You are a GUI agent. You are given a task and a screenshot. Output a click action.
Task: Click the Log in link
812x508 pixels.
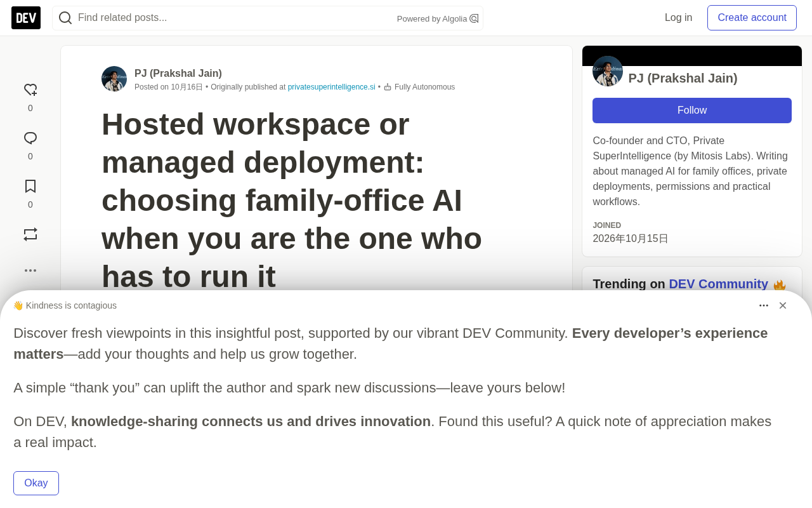pyautogui.click(x=678, y=18)
